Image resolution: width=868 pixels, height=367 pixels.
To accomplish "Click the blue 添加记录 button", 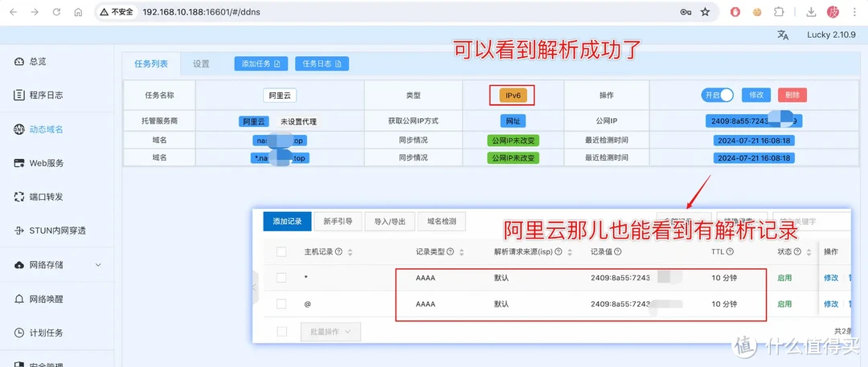I will [x=287, y=222].
